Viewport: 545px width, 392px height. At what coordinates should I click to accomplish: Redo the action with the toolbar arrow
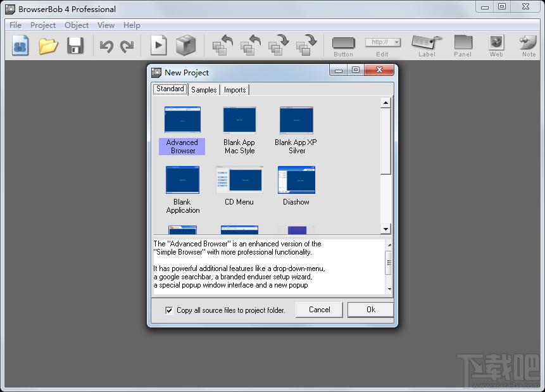127,46
